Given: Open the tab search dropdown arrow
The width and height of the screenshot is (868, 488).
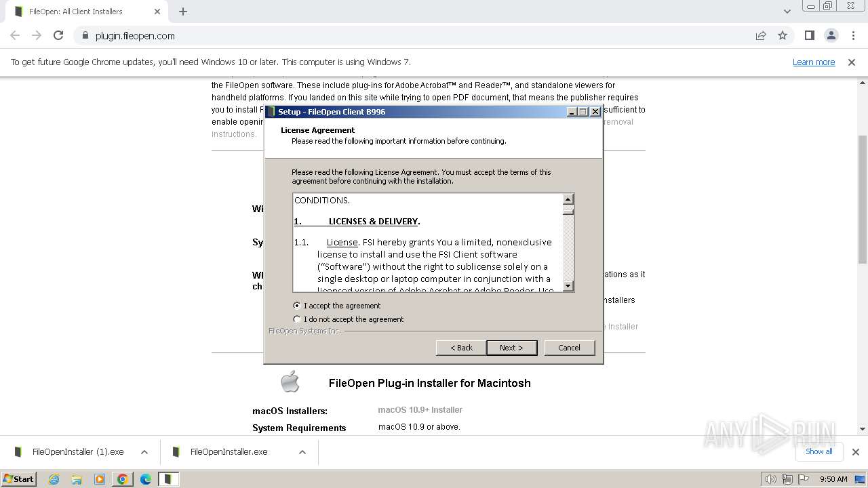Looking at the screenshot, I should tap(787, 12).
